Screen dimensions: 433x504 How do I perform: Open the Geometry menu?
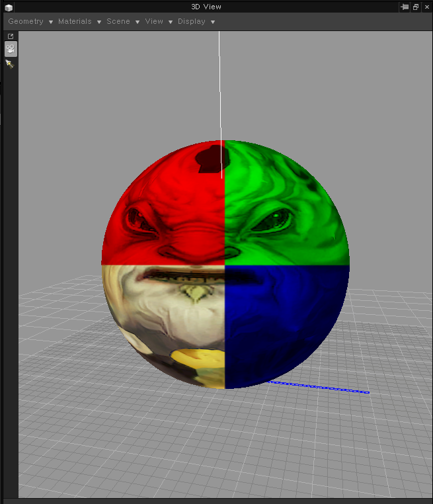30,22
